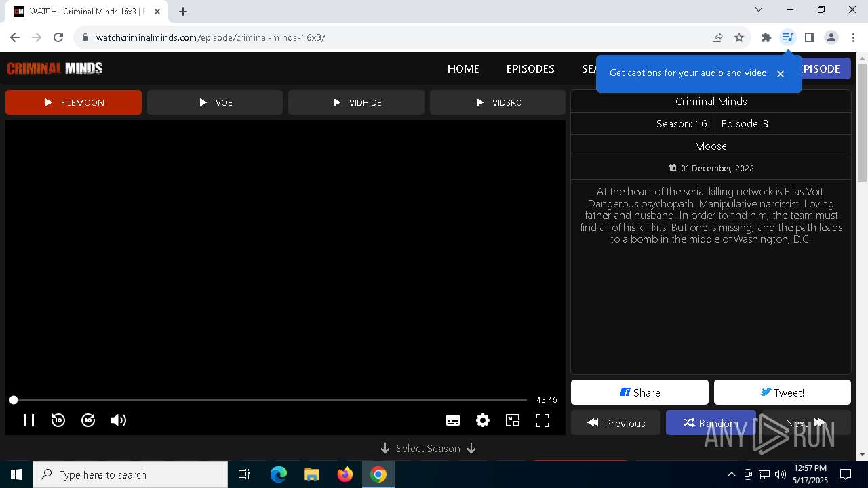The image size is (868, 488).
Task: Click the 43:45 duration label
Action: 547,400
